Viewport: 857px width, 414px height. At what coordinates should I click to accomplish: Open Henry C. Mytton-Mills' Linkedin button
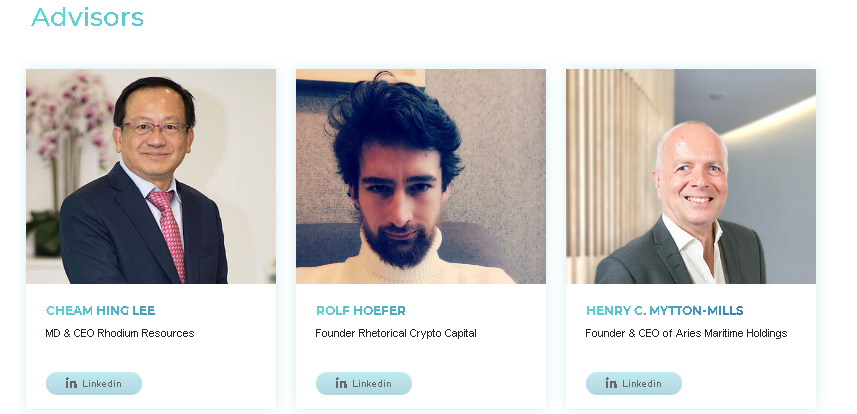(x=634, y=383)
